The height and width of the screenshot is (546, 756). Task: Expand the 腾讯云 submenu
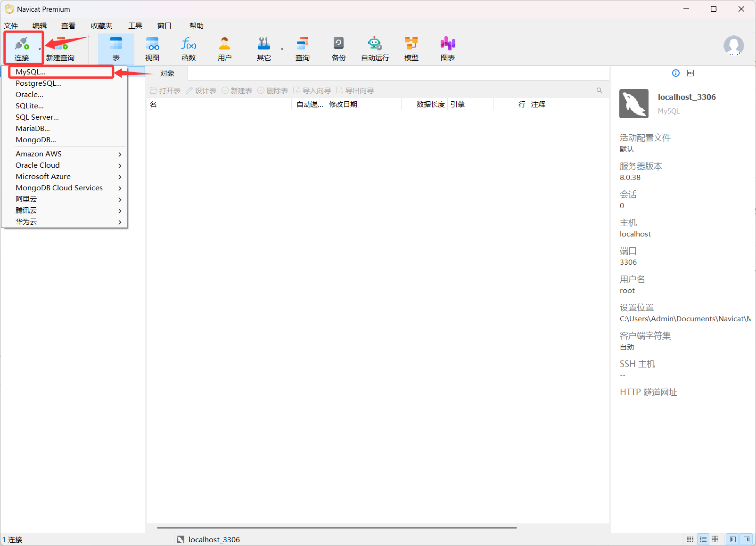point(65,211)
